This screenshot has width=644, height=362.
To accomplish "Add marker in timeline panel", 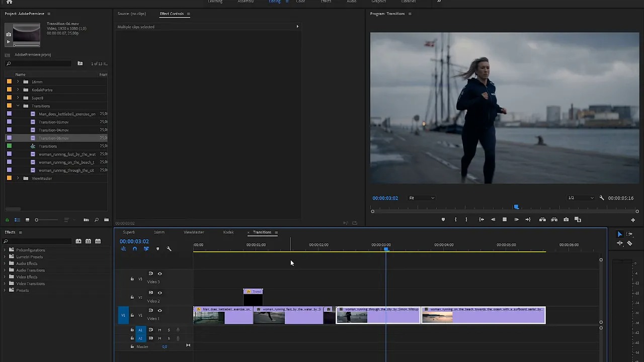I will click(157, 249).
